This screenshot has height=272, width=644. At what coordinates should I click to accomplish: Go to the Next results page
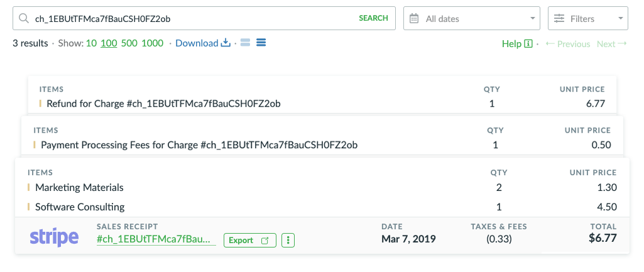tap(611, 44)
